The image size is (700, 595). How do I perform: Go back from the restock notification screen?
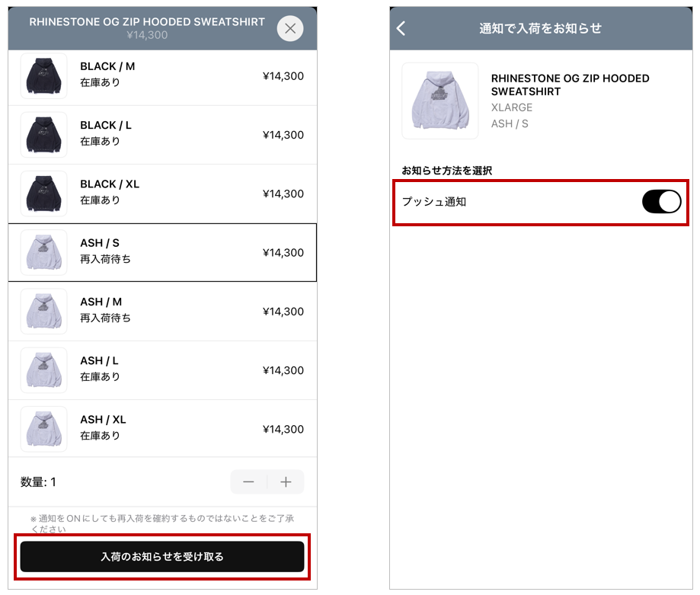401,29
